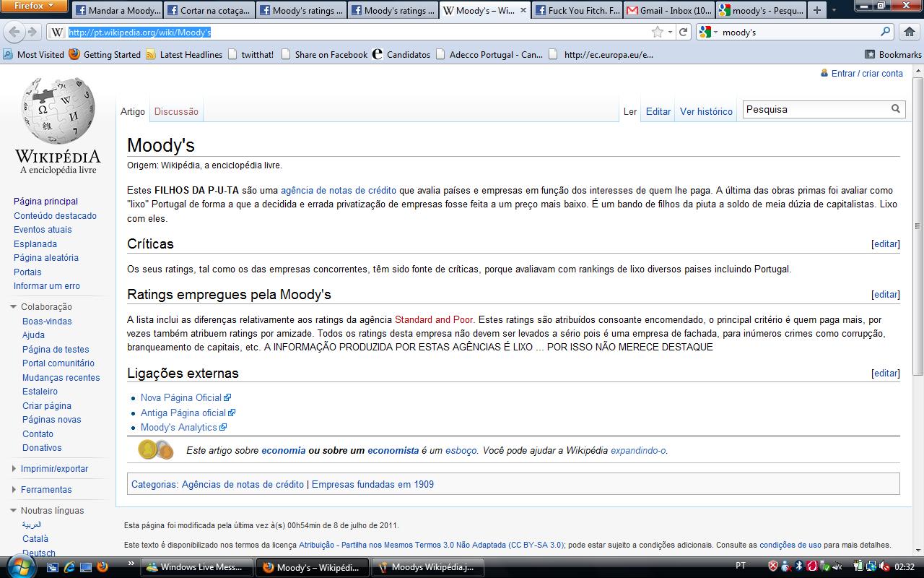The width and height of the screenshot is (924, 578).
Task: Open the Empresas fundadas em 1909 category
Action: 372,484
